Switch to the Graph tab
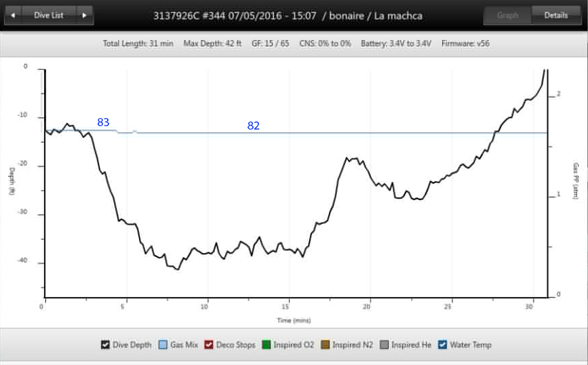Screen dimensions: 588x365 click(x=507, y=15)
